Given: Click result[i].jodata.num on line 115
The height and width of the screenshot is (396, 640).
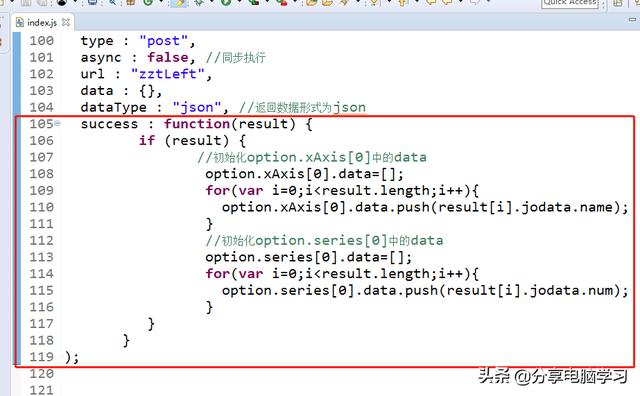Looking at the screenshot, I should 529,290.
